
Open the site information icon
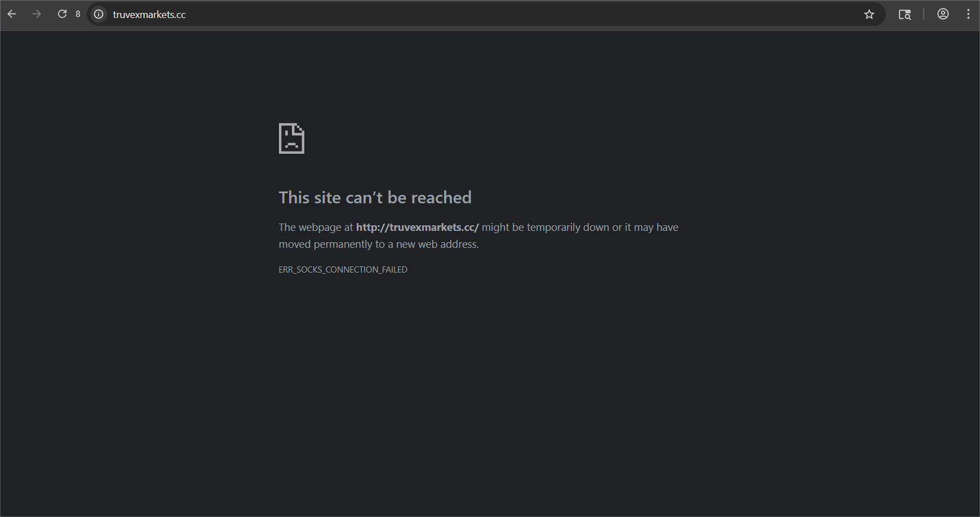pyautogui.click(x=99, y=15)
